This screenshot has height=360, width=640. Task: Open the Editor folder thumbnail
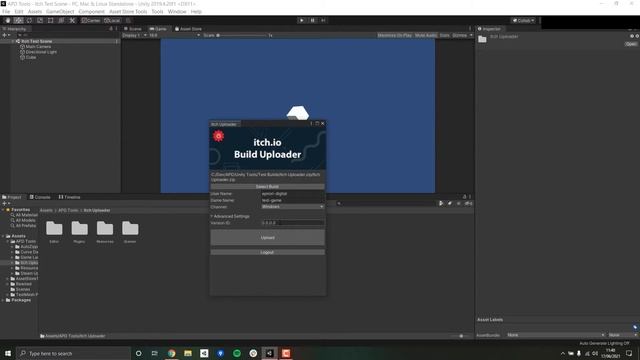click(54, 229)
